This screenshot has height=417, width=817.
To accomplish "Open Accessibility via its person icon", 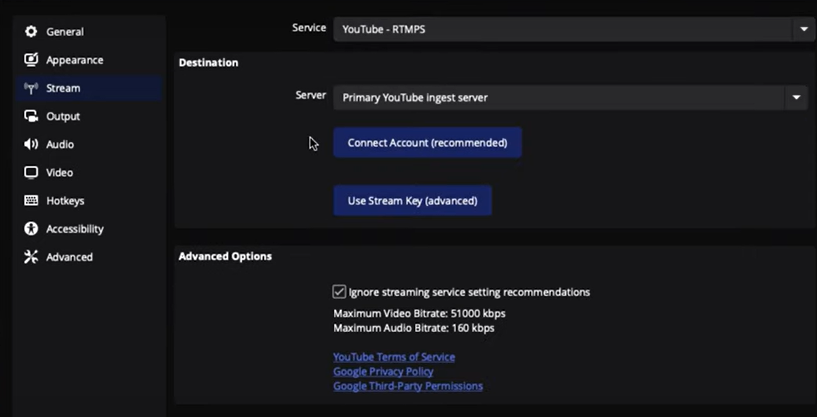I will click(x=31, y=229).
